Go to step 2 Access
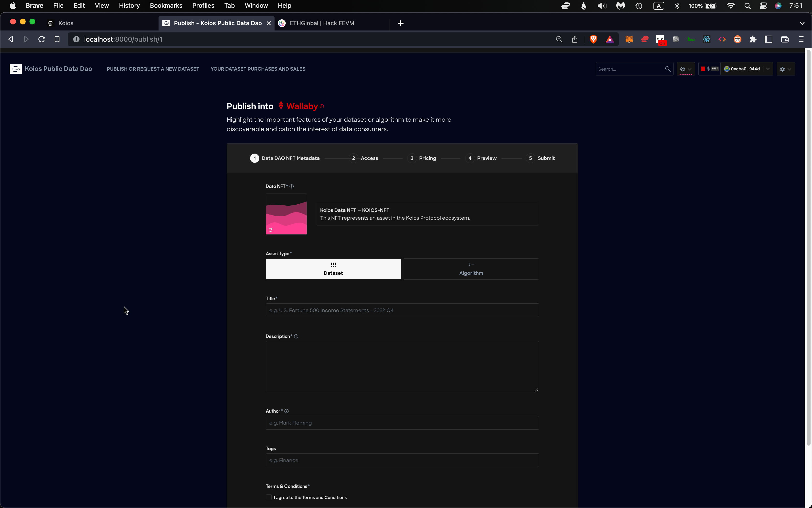This screenshot has width=812, height=508. click(x=364, y=158)
